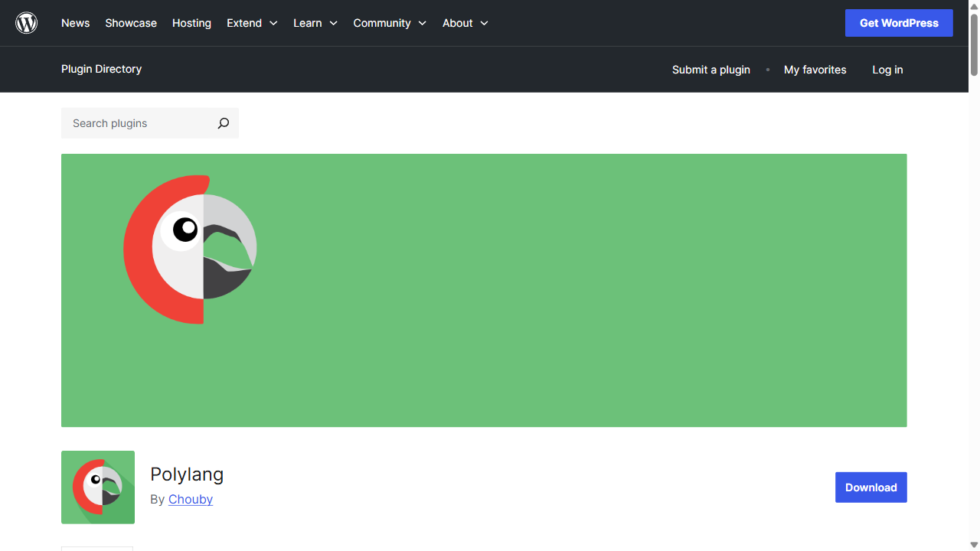
Task: Open the Showcase menu item
Action: point(131,23)
